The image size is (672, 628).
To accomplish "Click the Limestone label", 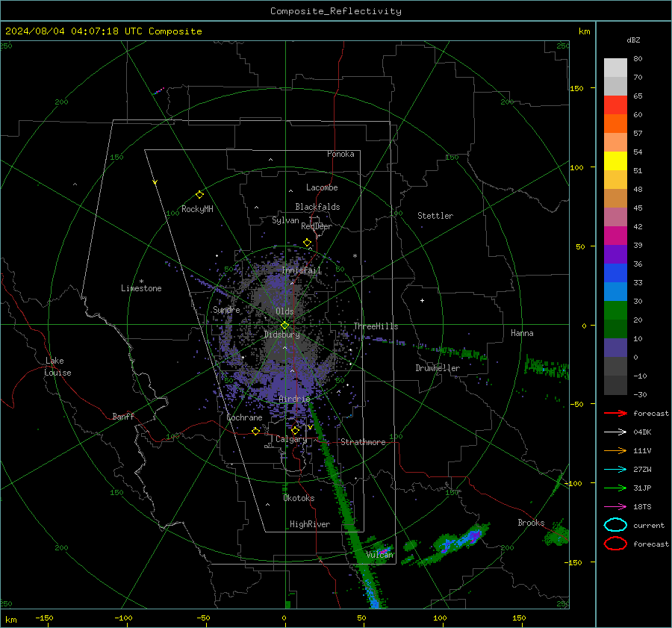I will (141, 288).
